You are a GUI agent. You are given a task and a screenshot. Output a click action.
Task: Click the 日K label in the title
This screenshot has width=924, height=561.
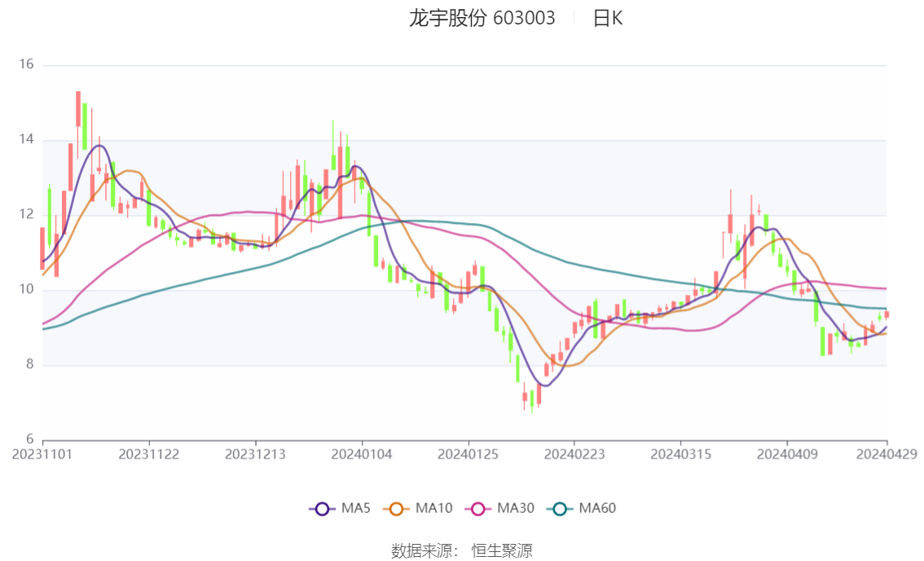[x=608, y=18]
